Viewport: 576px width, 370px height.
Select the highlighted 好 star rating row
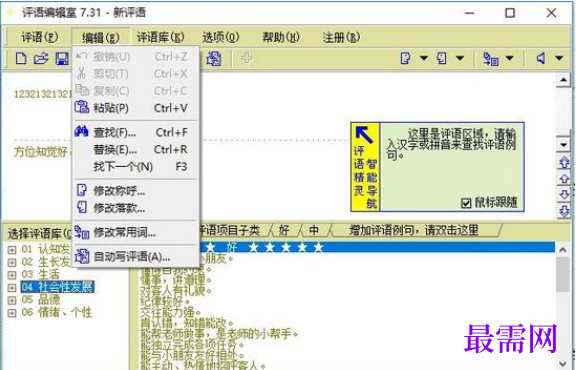coord(378,247)
